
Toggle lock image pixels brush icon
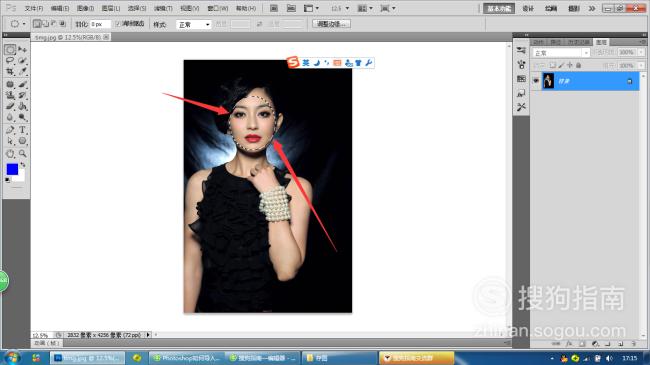[x=561, y=66]
